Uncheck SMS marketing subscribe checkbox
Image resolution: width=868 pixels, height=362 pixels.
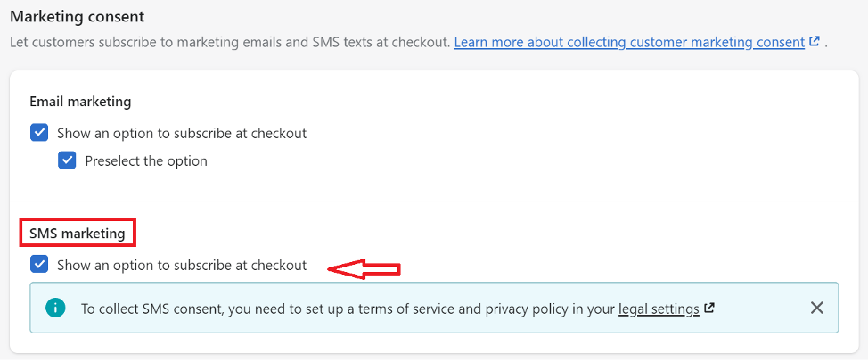[x=39, y=265]
